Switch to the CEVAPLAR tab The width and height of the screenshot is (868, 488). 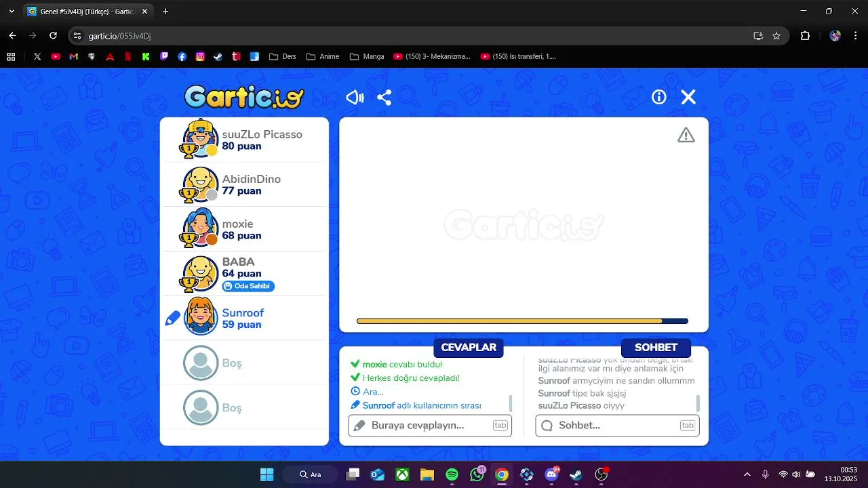click(469, 348)
